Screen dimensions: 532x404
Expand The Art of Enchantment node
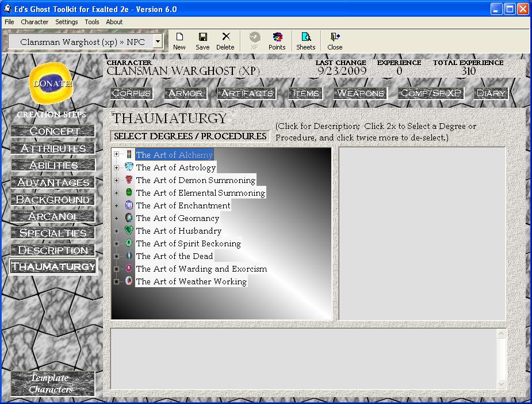tap(117, 205)
